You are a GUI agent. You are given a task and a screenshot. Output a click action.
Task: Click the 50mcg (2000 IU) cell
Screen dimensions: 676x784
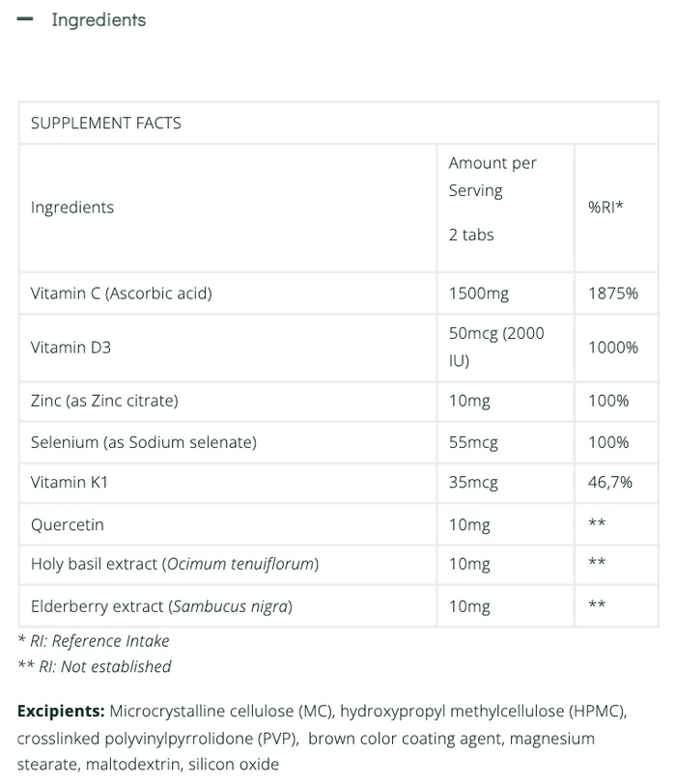[496, 347]
